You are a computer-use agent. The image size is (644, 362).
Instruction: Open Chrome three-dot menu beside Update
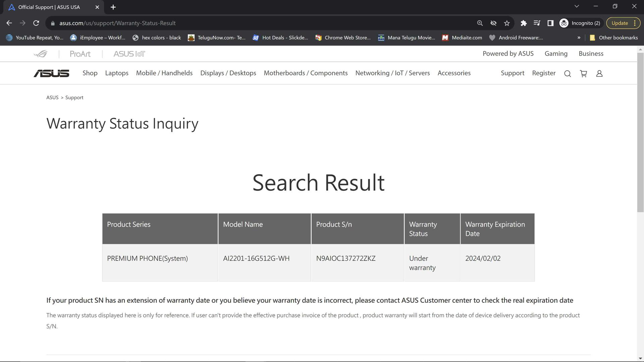(x=635, y=23)
